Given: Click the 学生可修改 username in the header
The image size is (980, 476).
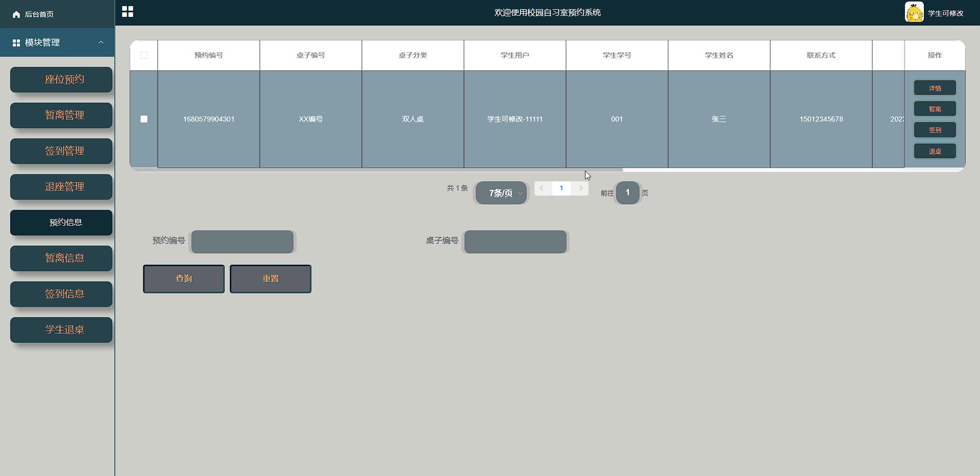Looking at the screenshot, I should (946, 13).
